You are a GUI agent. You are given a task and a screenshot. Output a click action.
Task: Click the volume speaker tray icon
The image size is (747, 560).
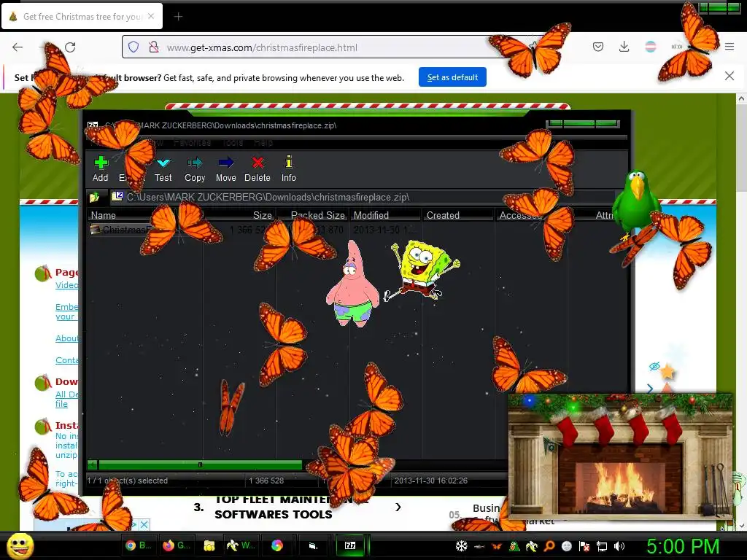[619, 546]
